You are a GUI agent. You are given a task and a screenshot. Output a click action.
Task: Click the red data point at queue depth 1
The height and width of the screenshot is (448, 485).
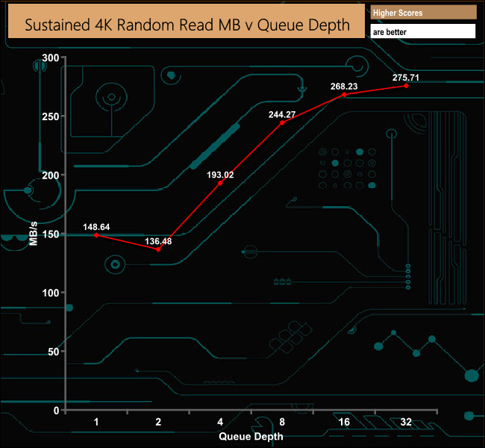tap(96, 235)
